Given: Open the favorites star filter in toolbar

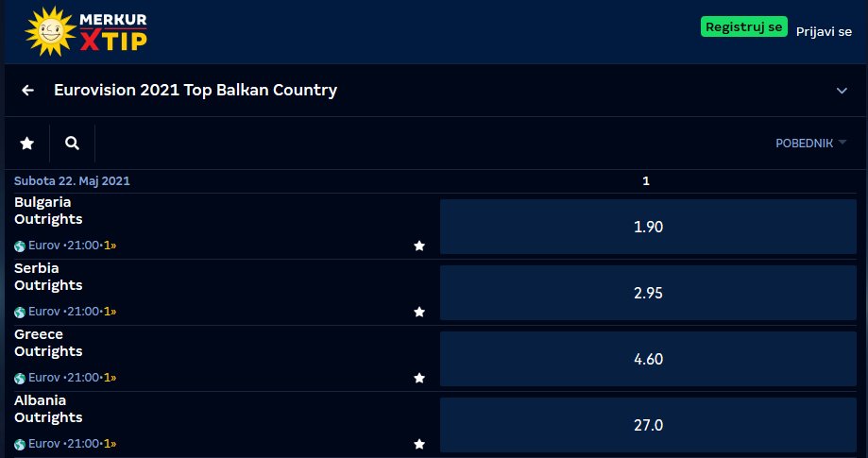Looking at the screenshot, I should point(26,144).
